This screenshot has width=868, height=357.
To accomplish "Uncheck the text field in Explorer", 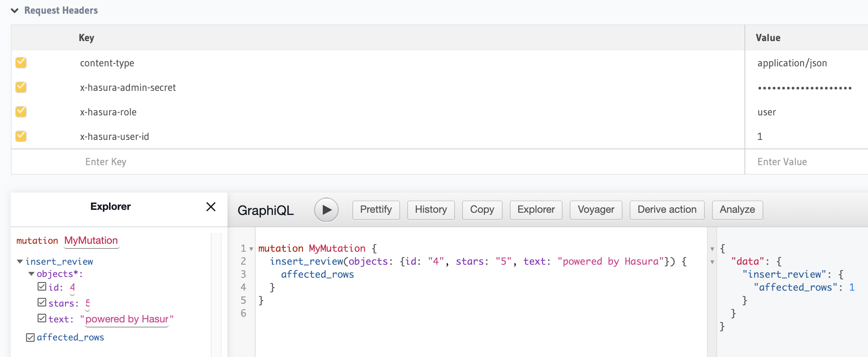I will (42, 318).
